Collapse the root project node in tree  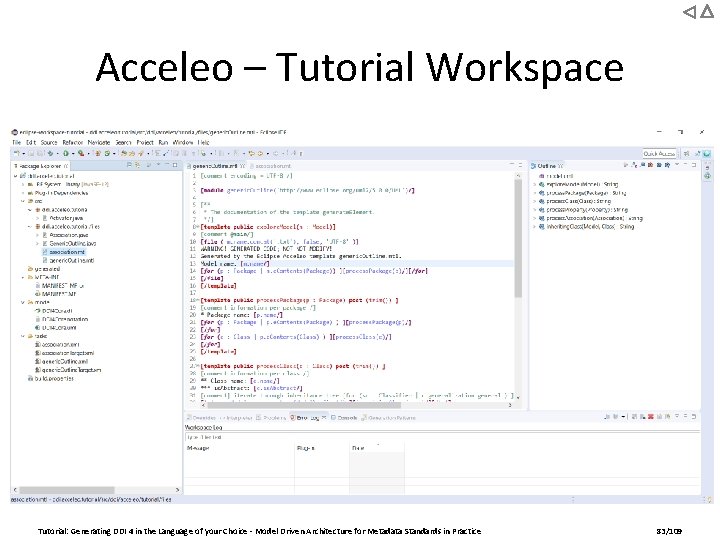click(x=16, y=176)
